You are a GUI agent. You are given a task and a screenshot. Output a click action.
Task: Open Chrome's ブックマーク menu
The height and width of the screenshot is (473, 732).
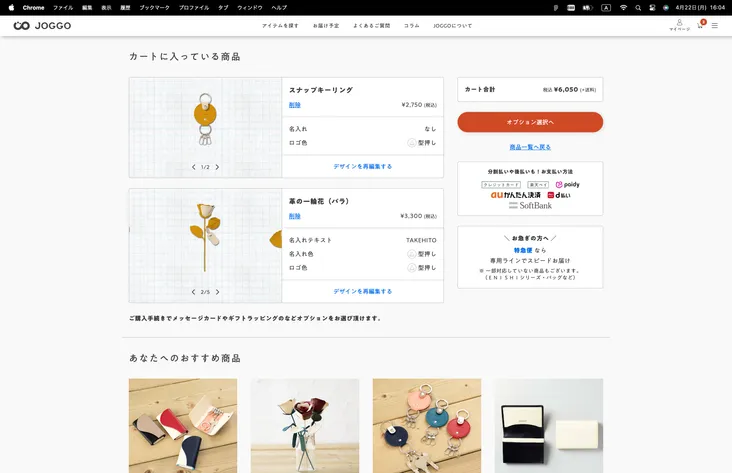point(154,7)
